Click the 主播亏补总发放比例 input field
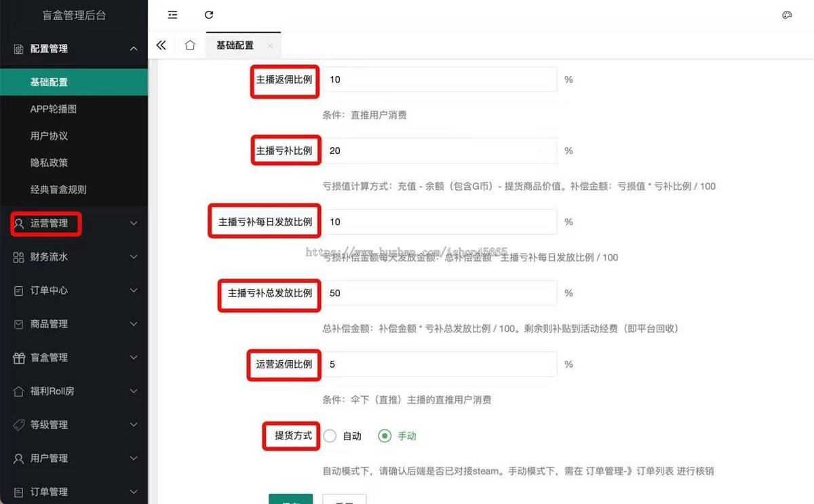This screenshot has height=504, width=814. tap(440, 293)
